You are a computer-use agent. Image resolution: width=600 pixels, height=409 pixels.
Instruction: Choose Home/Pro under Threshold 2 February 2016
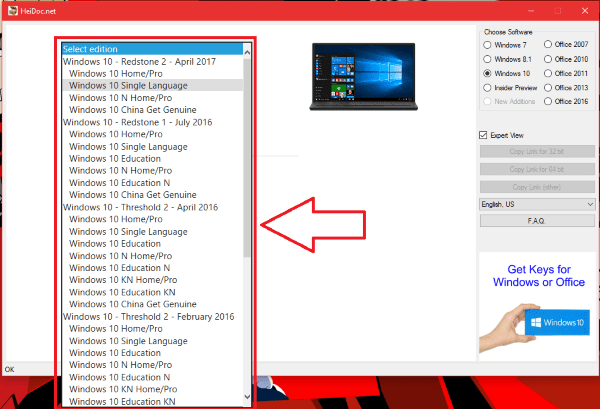(152, 329)
